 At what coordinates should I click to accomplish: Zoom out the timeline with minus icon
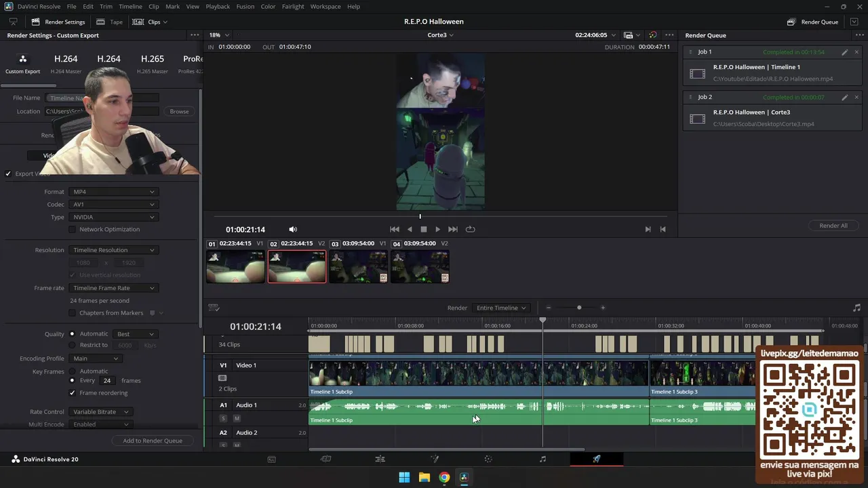tap(549, 308)
